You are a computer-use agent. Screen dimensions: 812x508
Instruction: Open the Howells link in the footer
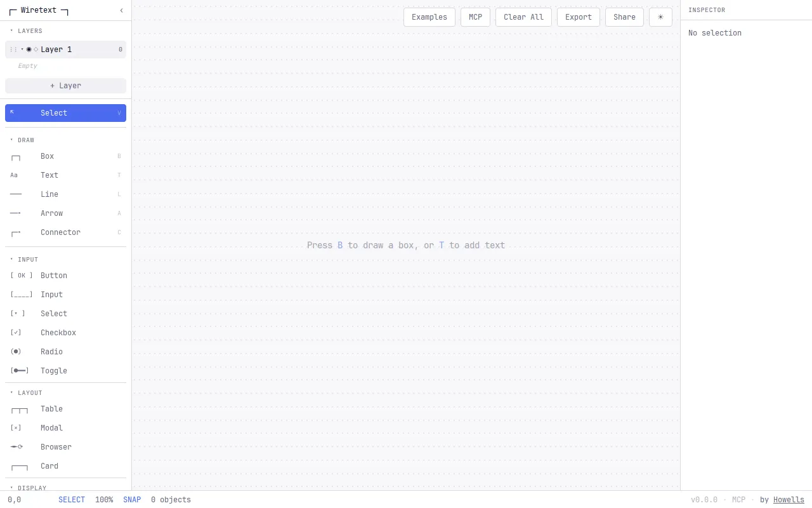point(789,500)
